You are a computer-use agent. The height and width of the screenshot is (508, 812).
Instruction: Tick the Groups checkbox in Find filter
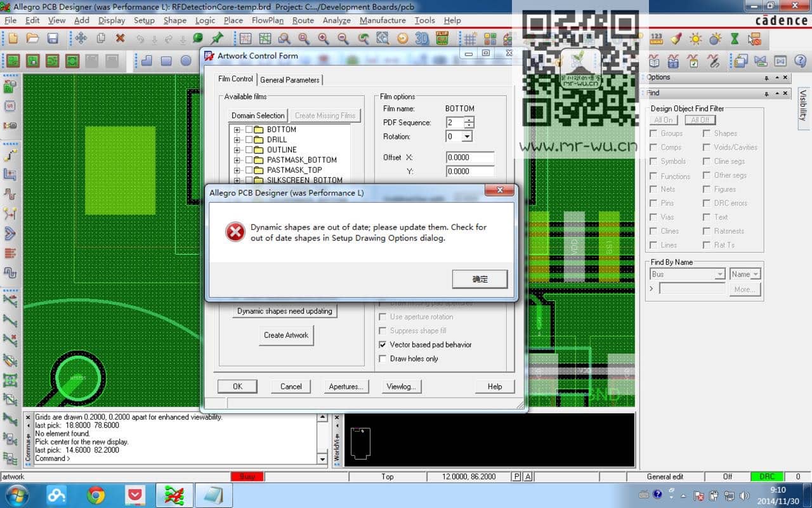[653, 133]
